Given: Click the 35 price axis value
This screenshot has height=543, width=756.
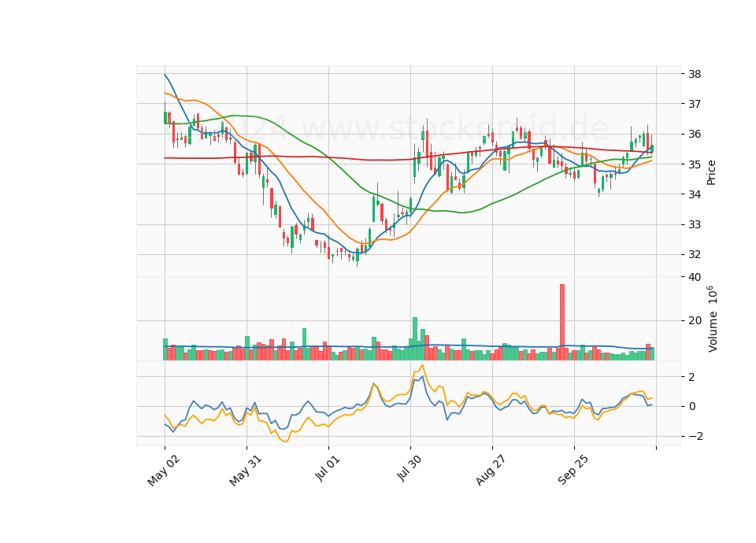Looking at the screenshot, I should click(695, 164).
